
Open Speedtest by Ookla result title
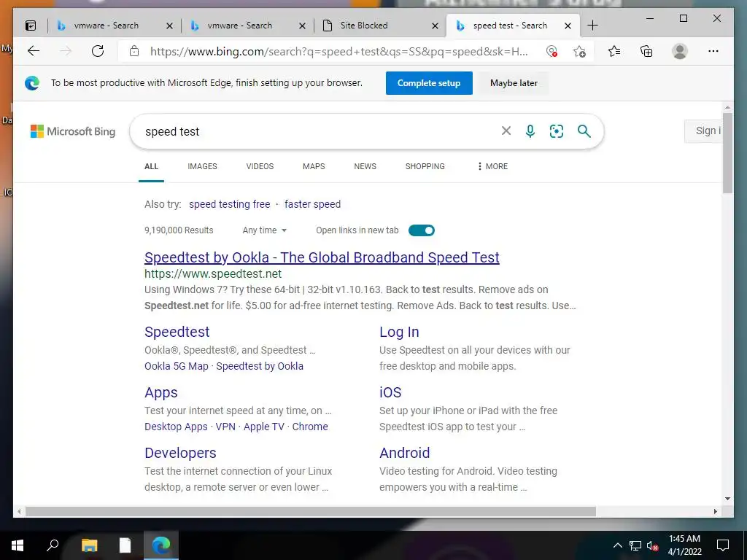coord(322,257)
